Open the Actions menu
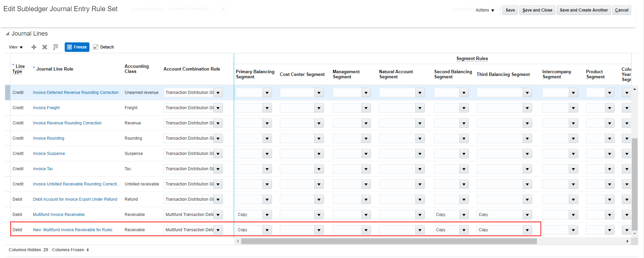644x258 pixels. point(485,10)
